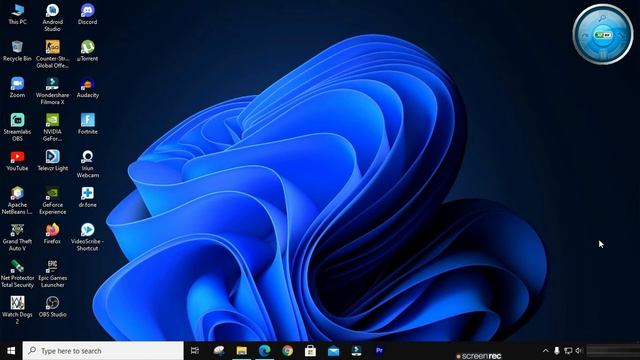Click the Streamlabs OBS shortcut
The height and width of the screenshot is (360, 640).
tap(17, 127)
